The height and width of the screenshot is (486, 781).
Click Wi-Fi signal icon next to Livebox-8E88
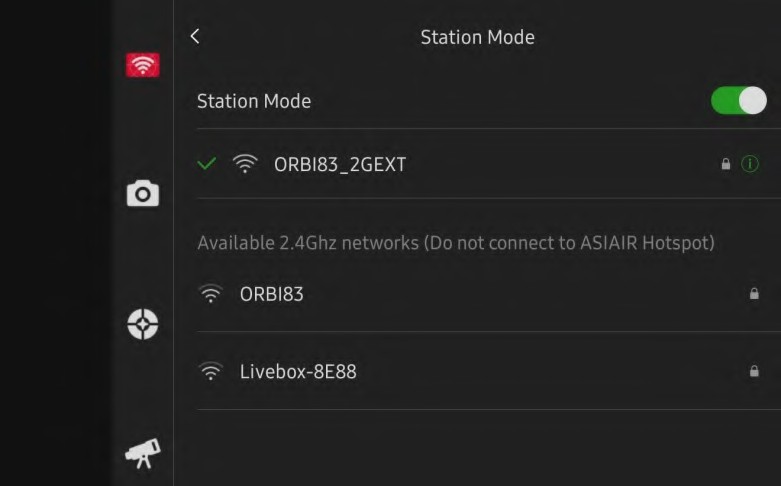[x=210, y=372]
